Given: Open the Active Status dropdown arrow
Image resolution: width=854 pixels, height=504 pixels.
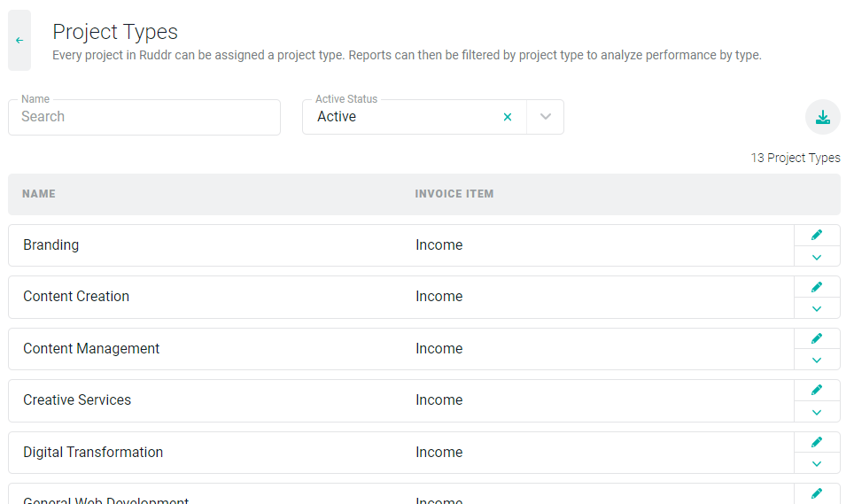Looking at the screenshot, I should click(546, 117).
